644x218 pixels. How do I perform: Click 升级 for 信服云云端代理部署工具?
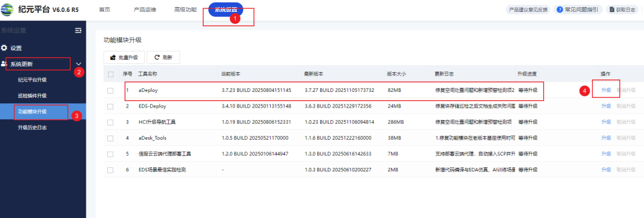tap(606, 154)
